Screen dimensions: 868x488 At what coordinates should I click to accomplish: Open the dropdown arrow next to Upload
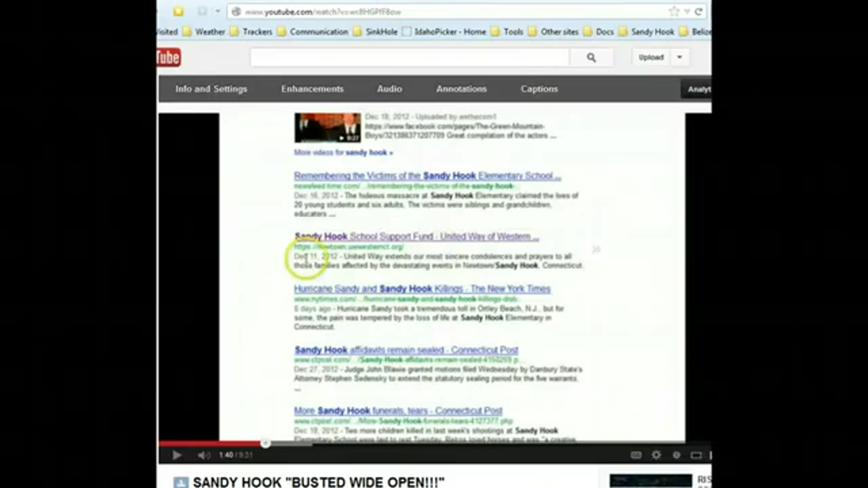[679, 58]
